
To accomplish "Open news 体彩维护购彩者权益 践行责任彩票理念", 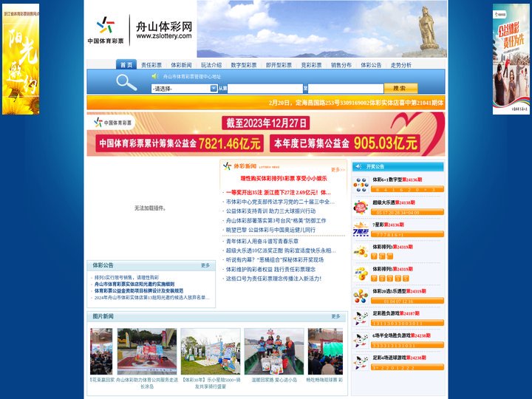I will (270, 270).
